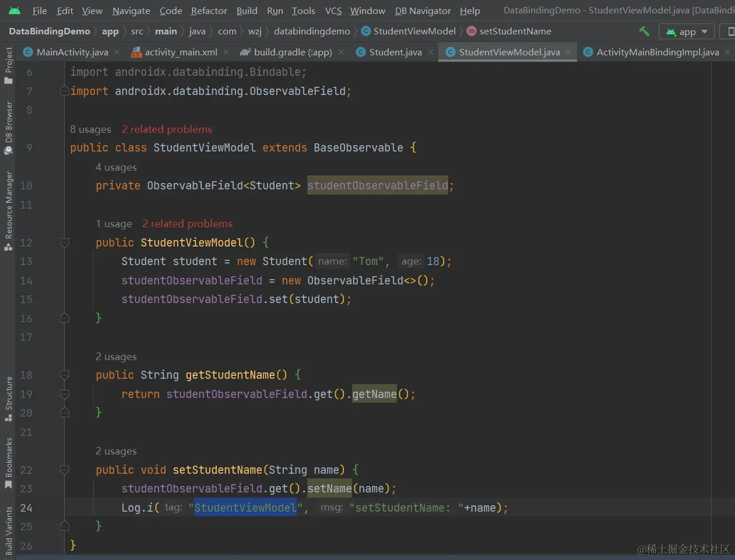Open the DB Navigator menu
The image size is (735, 560).
[423, 10]
